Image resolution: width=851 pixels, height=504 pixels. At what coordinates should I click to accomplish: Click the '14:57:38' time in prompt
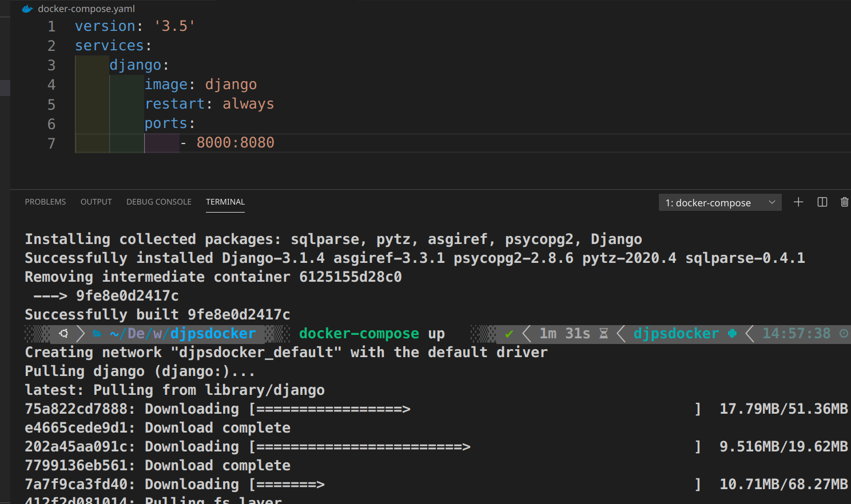tap(796, 334)
